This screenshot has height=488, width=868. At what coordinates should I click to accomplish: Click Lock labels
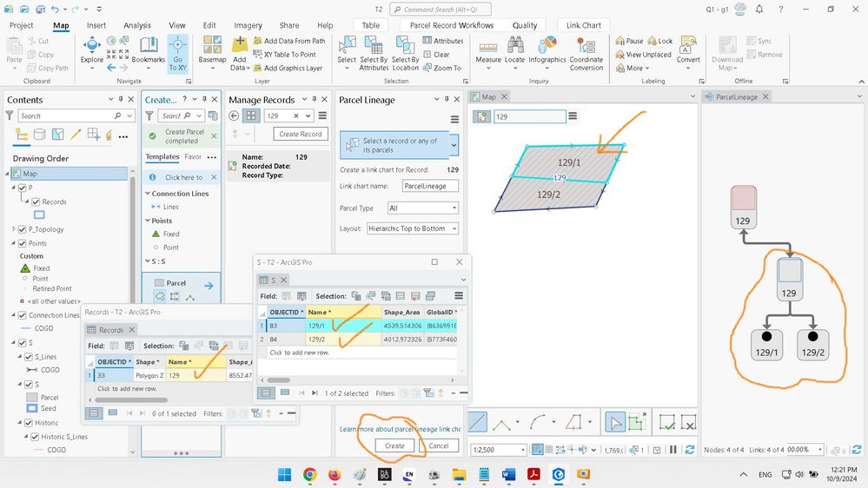point(659,41)
